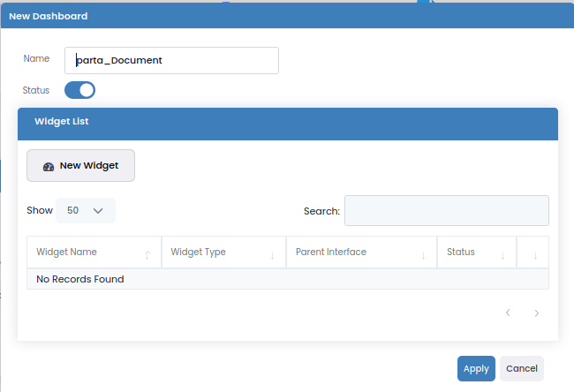Image resolution: width=574 pixels, height=392 pixels.
Task: Select the New Dashboard title bar
Action: pyautogui.click(x=287, y=16)
